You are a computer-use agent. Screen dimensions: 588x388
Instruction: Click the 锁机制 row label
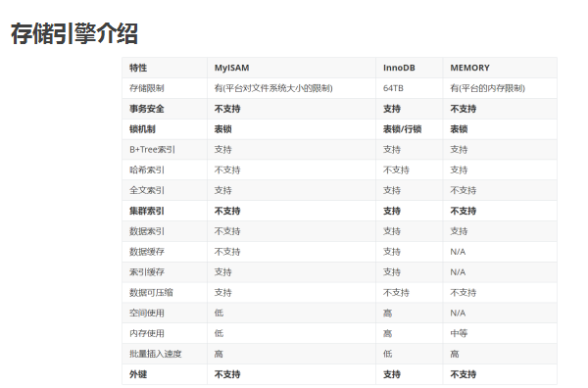142,129
